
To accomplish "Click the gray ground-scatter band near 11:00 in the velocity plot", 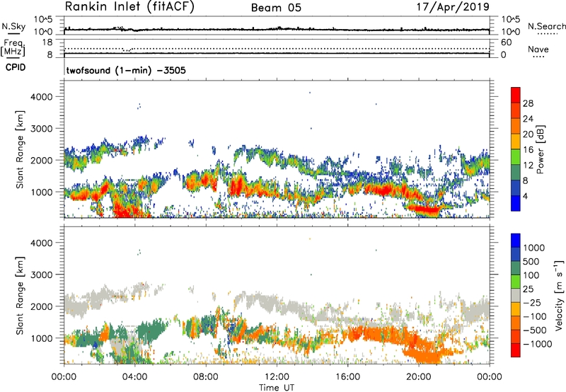I will [258, 300].
